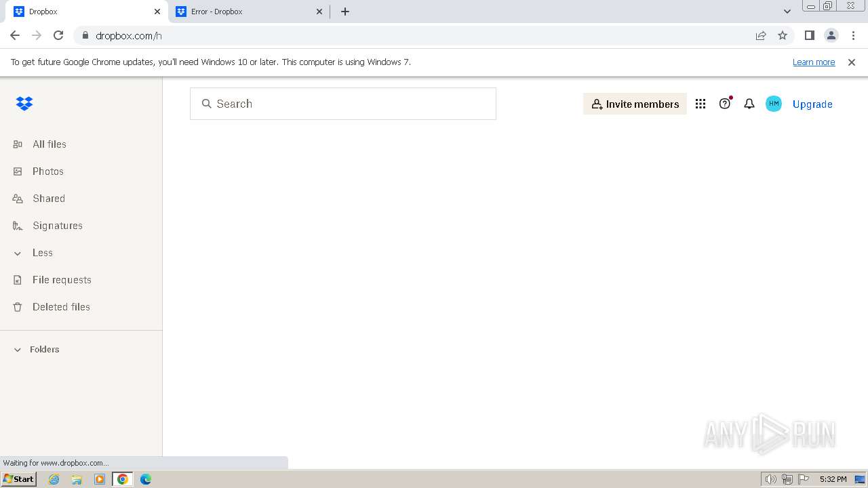Open the Action Center flag icon

(804, 479)
